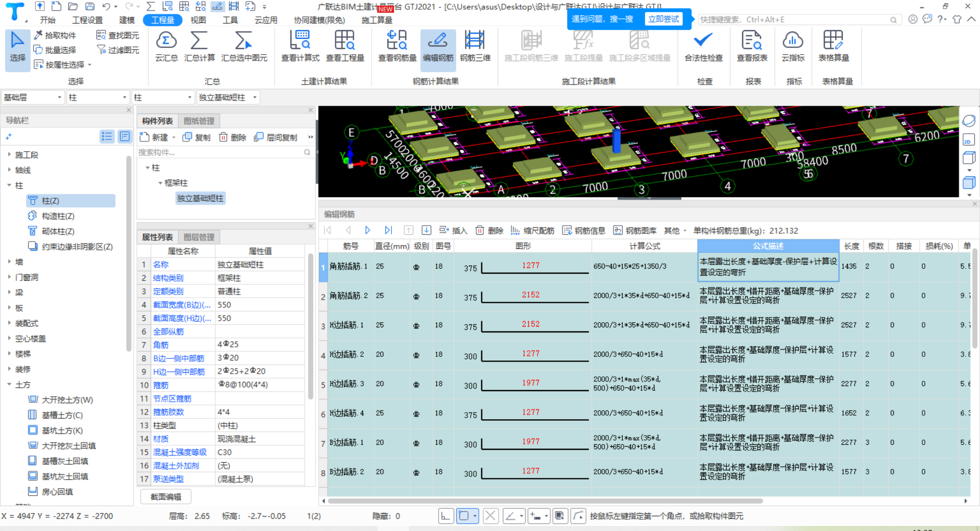The height and width of the screenshot is (531, 980).
Task: Select 独立基础短柱 component item
Action: click(200, 198)
